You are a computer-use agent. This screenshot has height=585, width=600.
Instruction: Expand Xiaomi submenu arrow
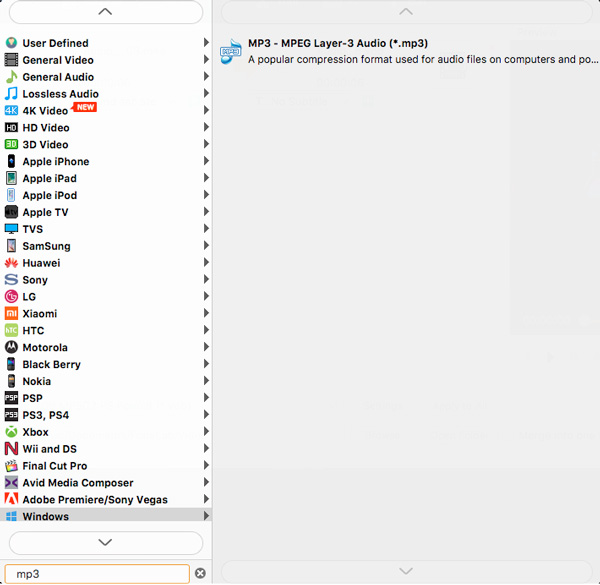pyautogui.click(x=206, y=313)
